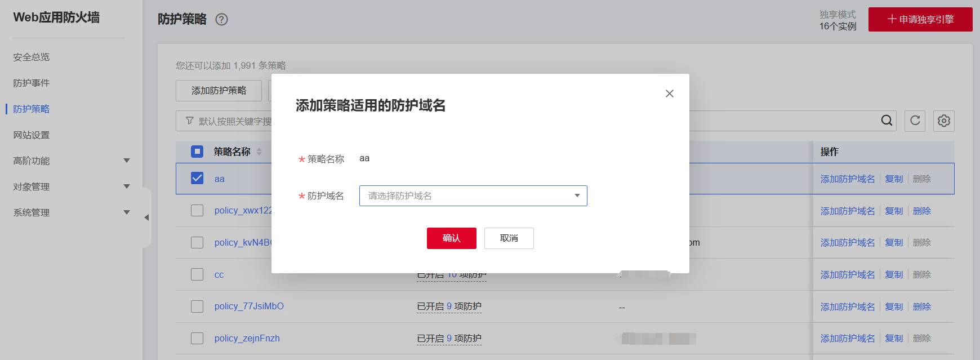
Task: Open the policy_xwx12 policy link
Action: point(243,210)
